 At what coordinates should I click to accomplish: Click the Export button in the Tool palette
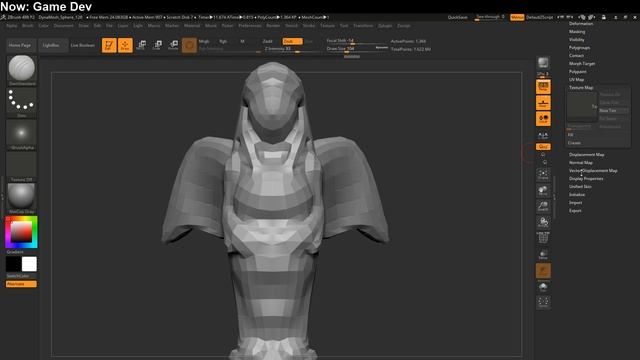(575, 211)
